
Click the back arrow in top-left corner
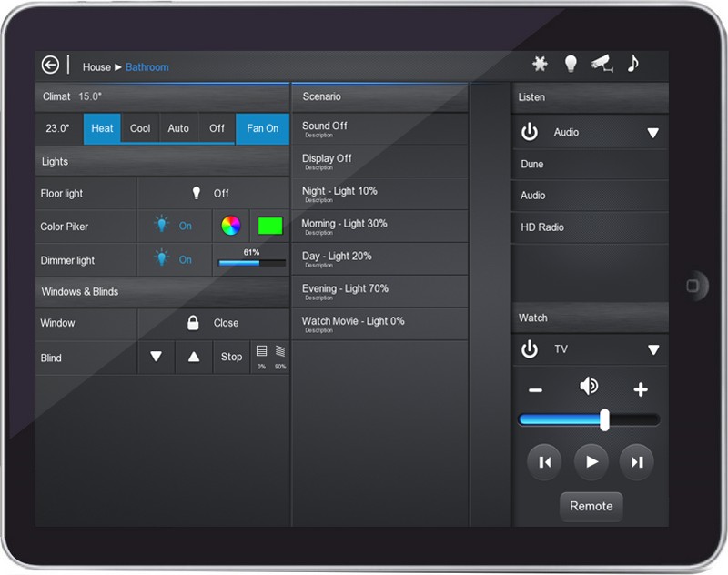pyautogui.click(x=49, y=65)
